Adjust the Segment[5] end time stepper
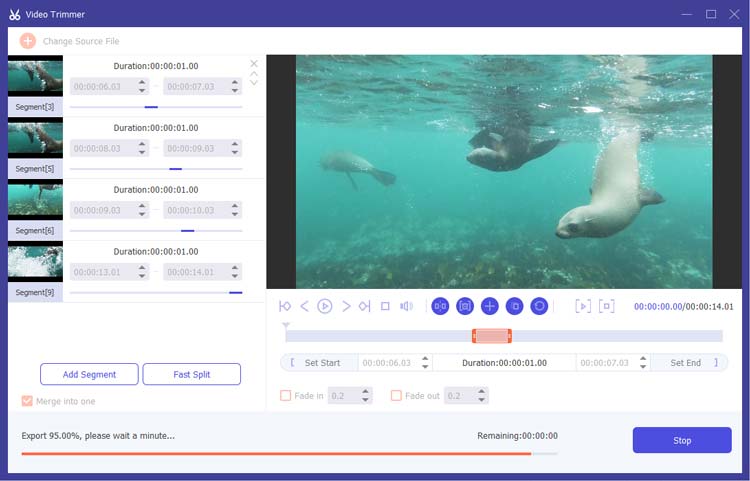The width and height of the screenshot is (750, 481). pos(235,148)
